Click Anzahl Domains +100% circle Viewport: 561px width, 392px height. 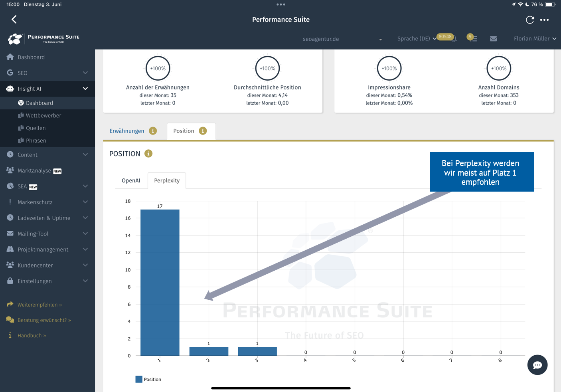click(499, 68)
